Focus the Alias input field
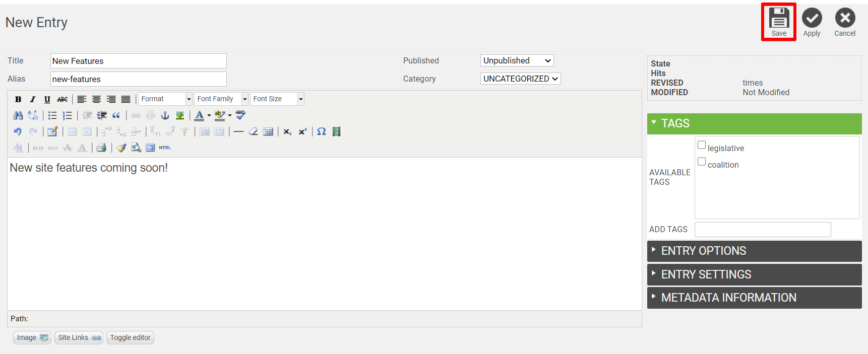868x354 pixels. [x=139, y=79]
